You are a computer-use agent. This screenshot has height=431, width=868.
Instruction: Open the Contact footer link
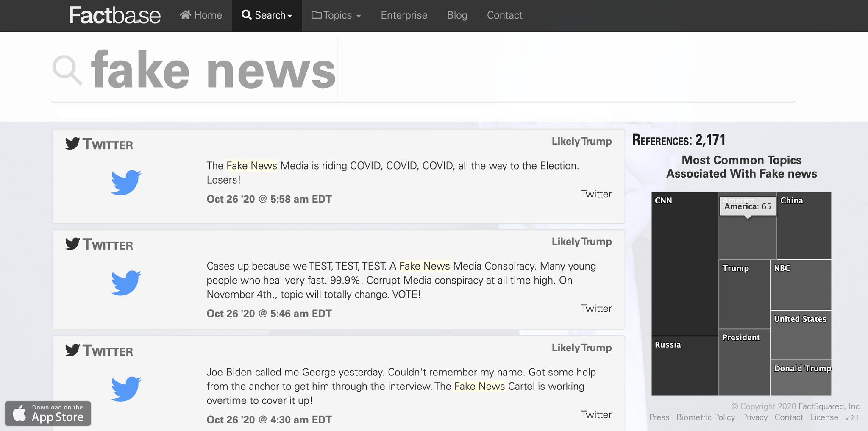789,417
